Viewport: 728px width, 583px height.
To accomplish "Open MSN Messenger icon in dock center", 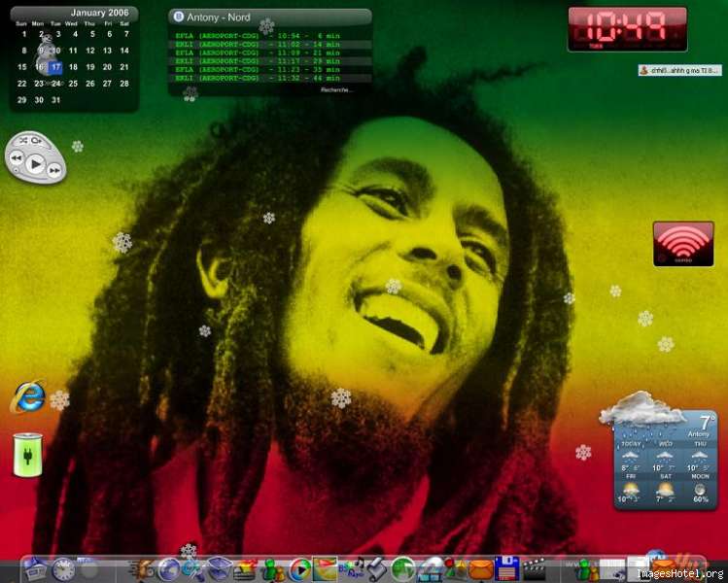I will 273,569.
